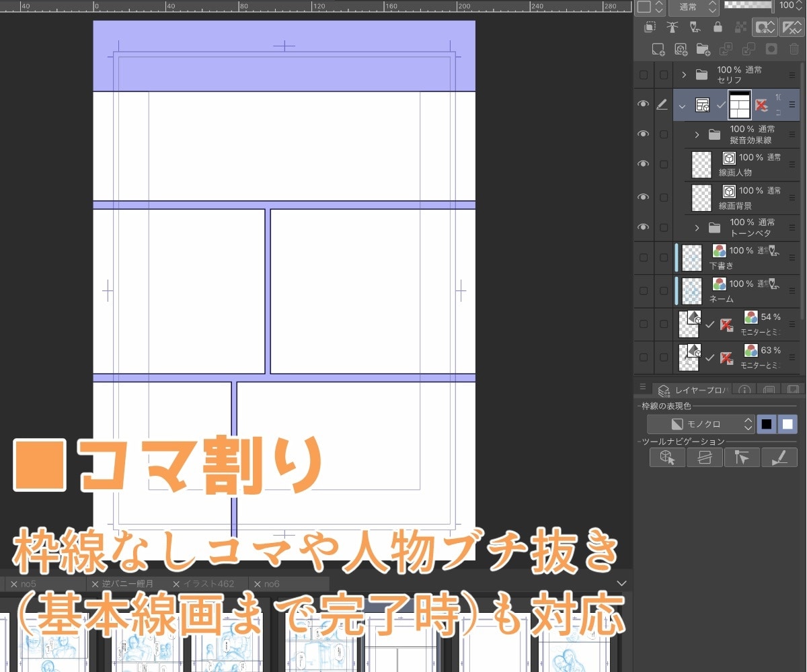This screenshot has width=807, height=672.
Task: Expand the セリフ folder
Action: click(x=684, y=75)
